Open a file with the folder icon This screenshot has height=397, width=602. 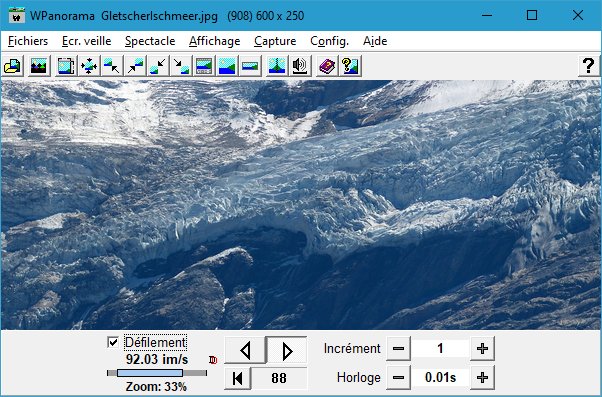(12, 66)
